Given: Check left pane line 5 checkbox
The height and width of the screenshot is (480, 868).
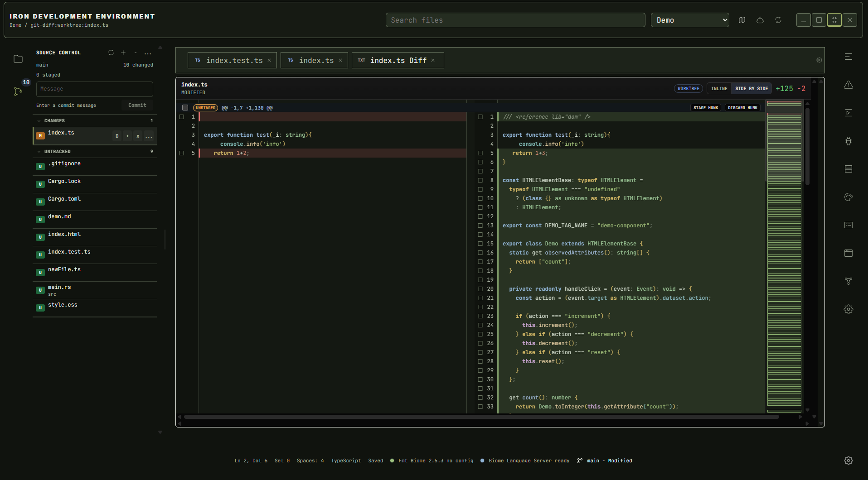Looking at the screenshot, I should pos(182,153).
